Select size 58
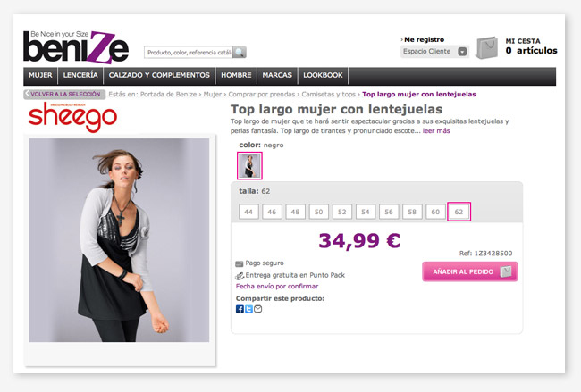The image size is (581, 392). [412, 212]
